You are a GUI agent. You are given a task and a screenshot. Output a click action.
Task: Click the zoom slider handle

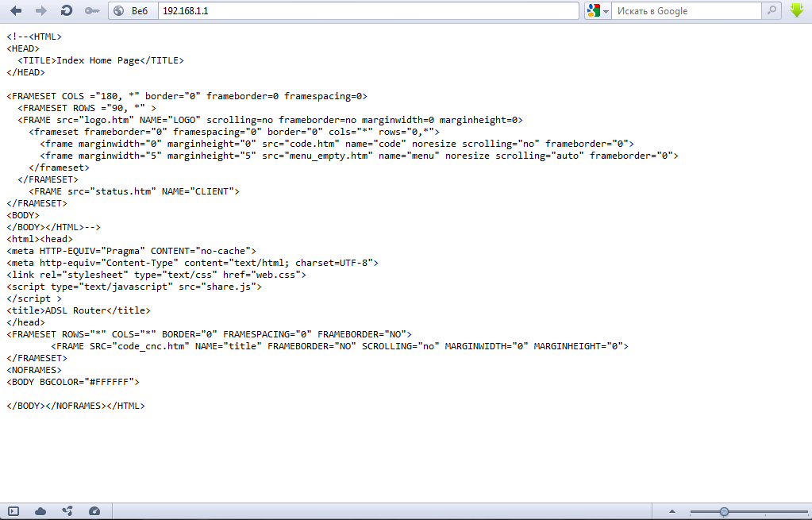[724, 511]
